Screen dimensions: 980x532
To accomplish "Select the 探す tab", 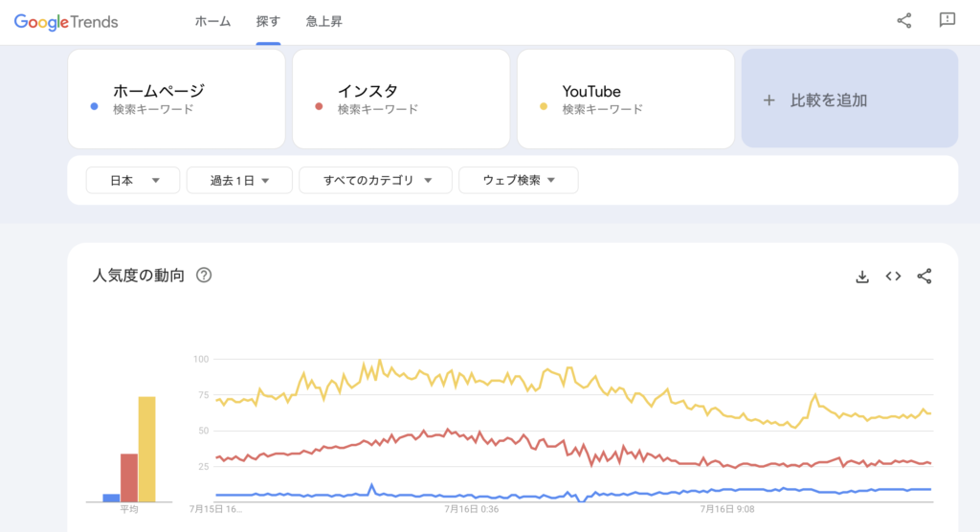I will (268, 21).
